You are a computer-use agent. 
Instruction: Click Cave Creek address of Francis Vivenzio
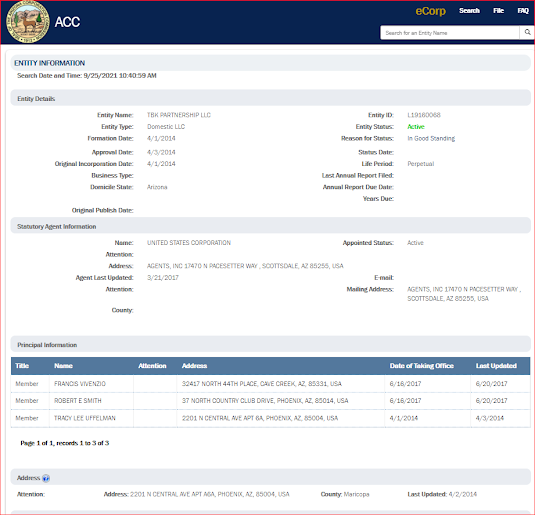coord(262,384)
